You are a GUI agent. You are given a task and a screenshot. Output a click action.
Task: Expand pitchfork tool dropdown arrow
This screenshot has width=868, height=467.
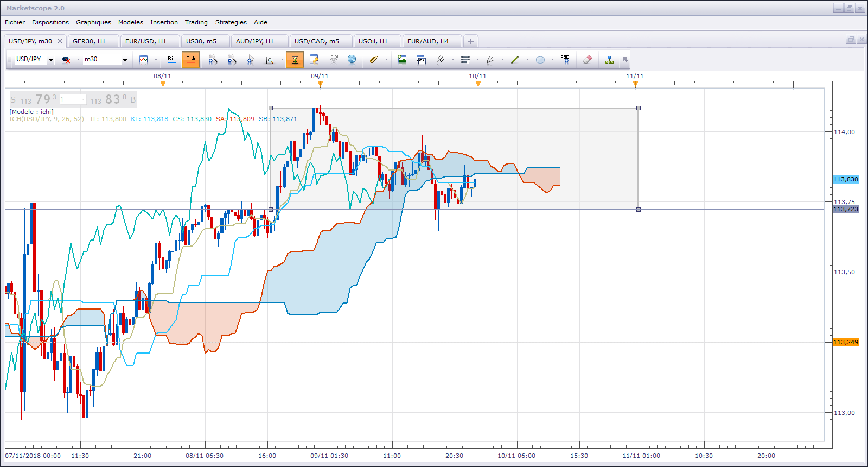coord(452,60)
